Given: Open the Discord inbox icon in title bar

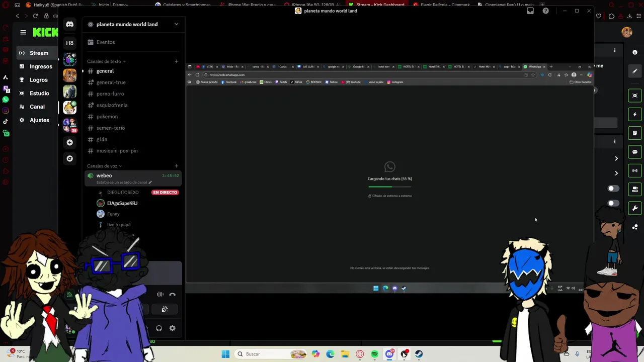Looking at the screenshot, I should point(530,11).
